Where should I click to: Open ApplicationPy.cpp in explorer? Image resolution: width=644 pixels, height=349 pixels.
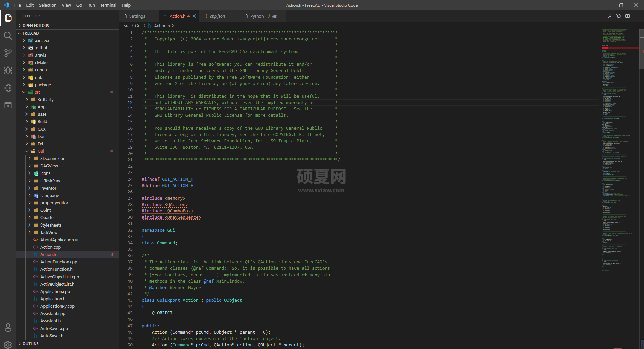coord(67,306)
